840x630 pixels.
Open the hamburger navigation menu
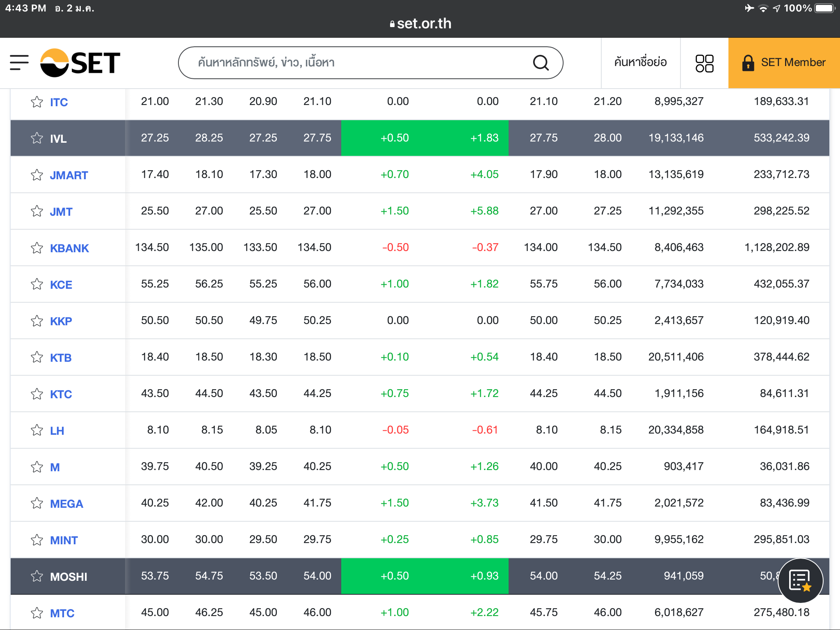coord(19,63)
